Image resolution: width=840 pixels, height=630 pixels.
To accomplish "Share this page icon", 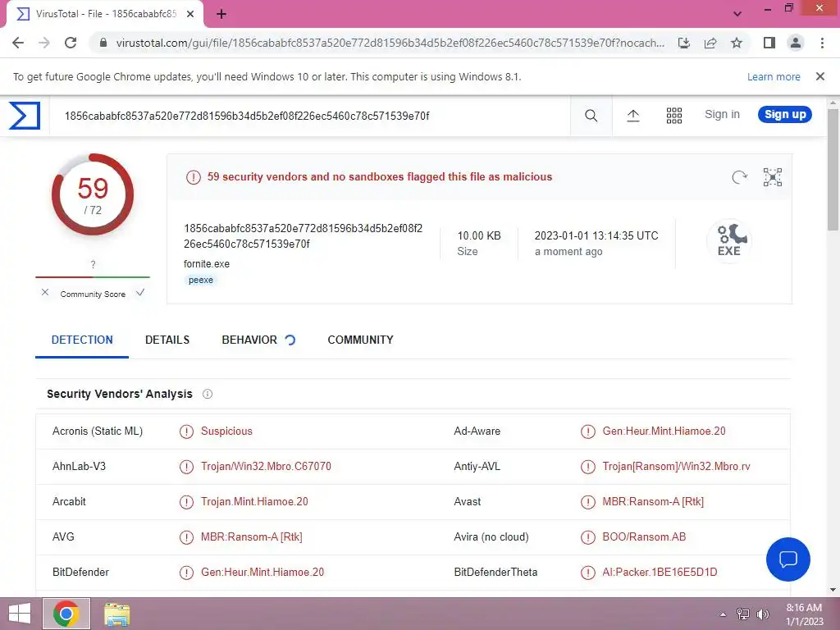I will 710,43.
